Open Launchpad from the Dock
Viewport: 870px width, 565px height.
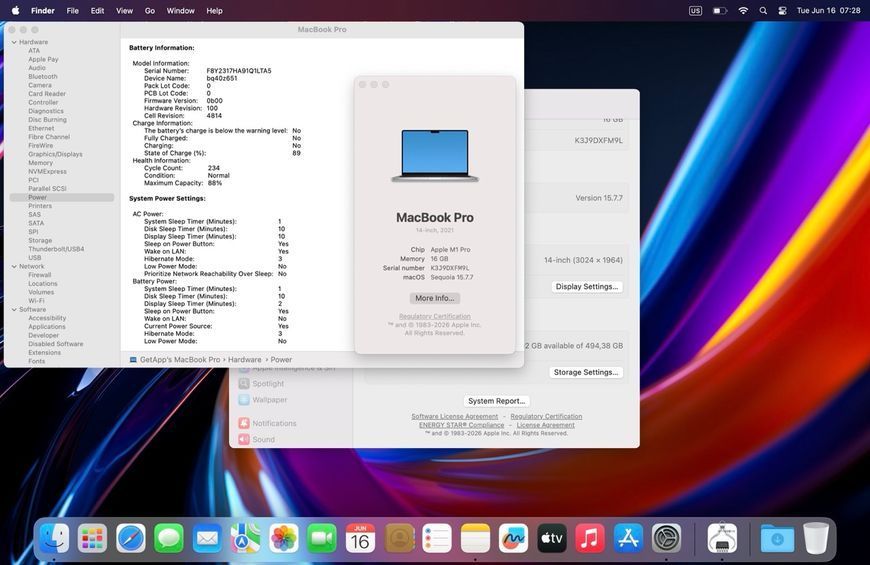(92, 538)
